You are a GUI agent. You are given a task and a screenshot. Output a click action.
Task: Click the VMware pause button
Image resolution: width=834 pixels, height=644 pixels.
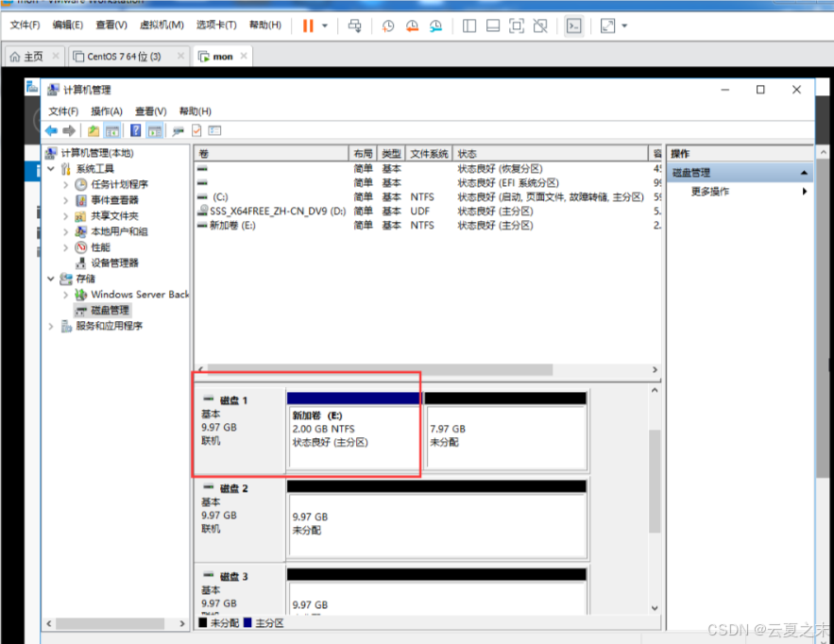coord(308,25)
